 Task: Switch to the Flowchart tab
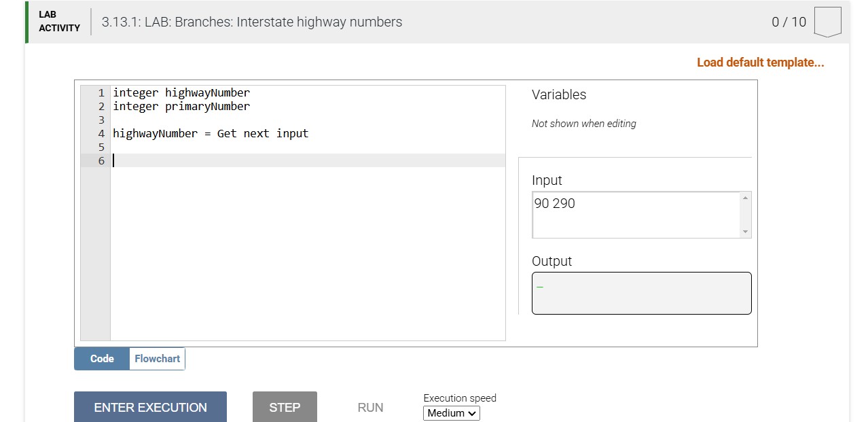tap(157, 358)
